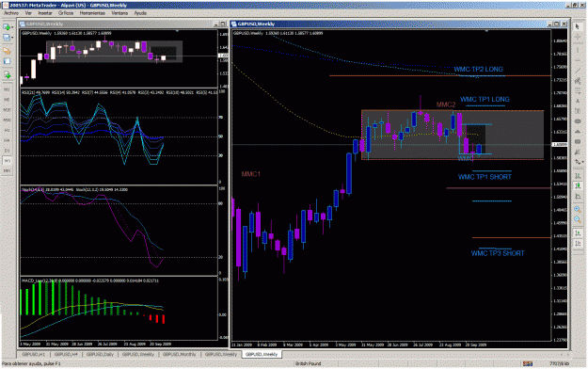Select the D1 timeframe button

(x=7, y=151)
